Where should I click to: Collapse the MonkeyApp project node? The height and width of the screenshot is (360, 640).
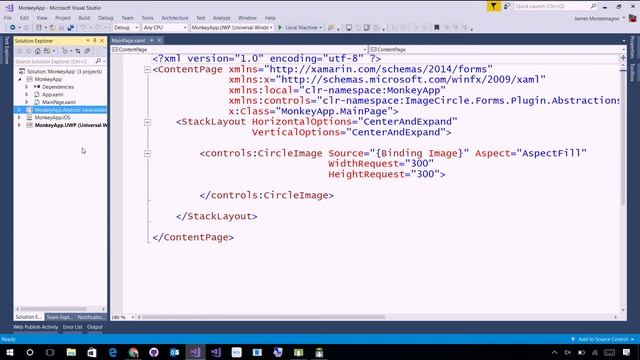pos(19,79)
